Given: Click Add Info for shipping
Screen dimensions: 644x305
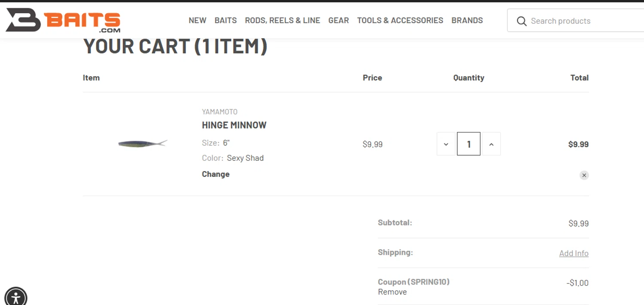Looking at the screenshot, I should coord(574,254).
